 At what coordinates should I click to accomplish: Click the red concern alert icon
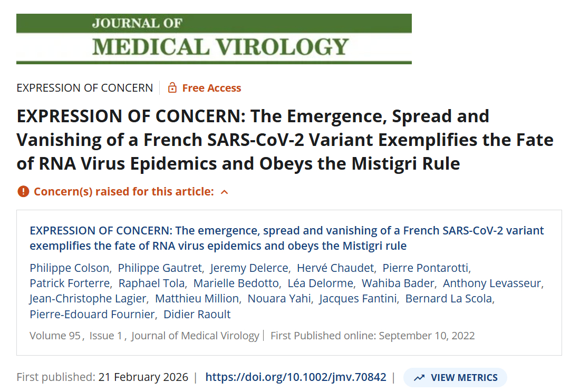[x=23, y=191]
